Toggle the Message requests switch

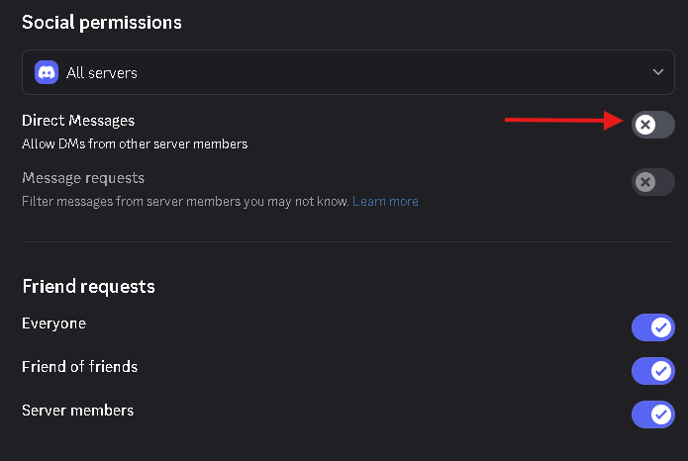pos(653,182)
